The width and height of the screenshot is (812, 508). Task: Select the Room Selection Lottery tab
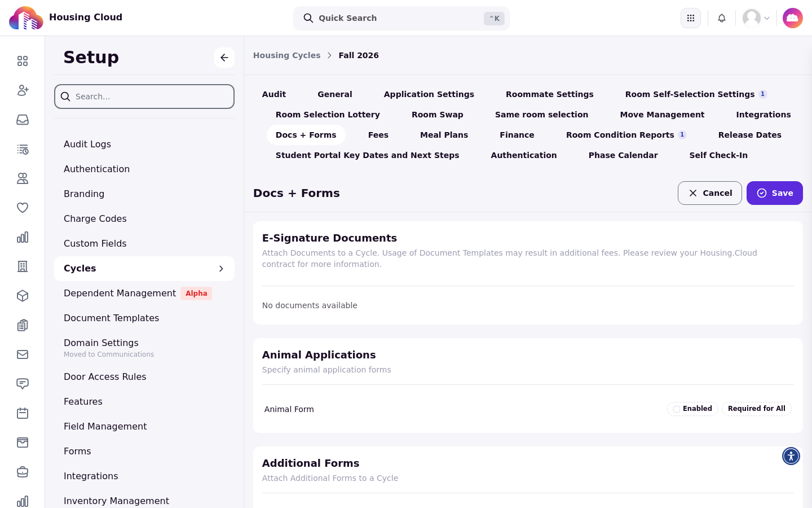click(328, 115)
